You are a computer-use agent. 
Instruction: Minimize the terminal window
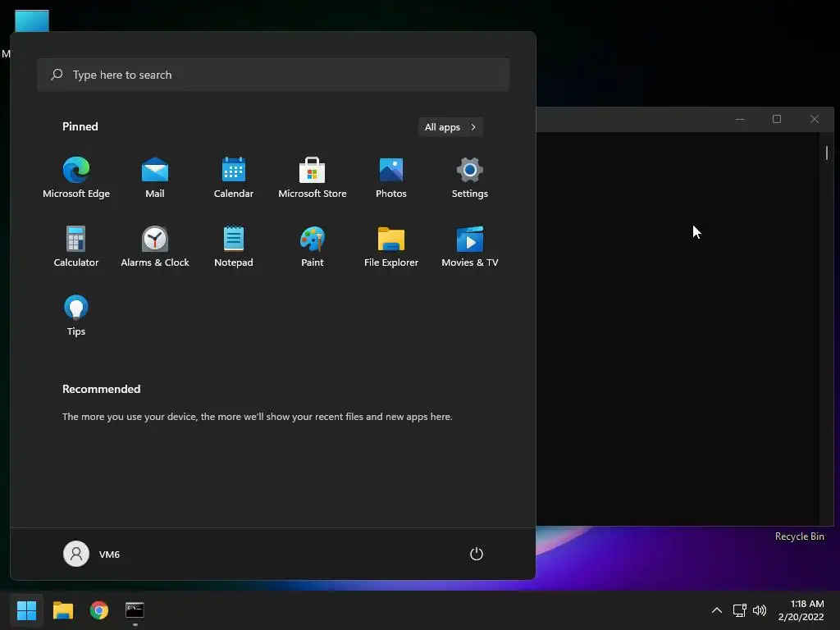(740, 119)
